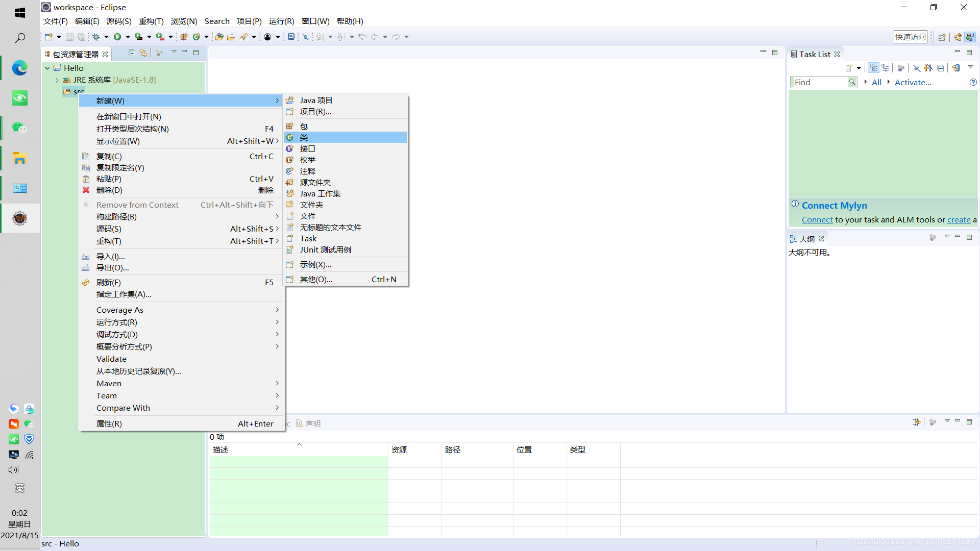Select Package in the New submenu
This screenshot has height=551, width=980.
(x=346, y=126)
